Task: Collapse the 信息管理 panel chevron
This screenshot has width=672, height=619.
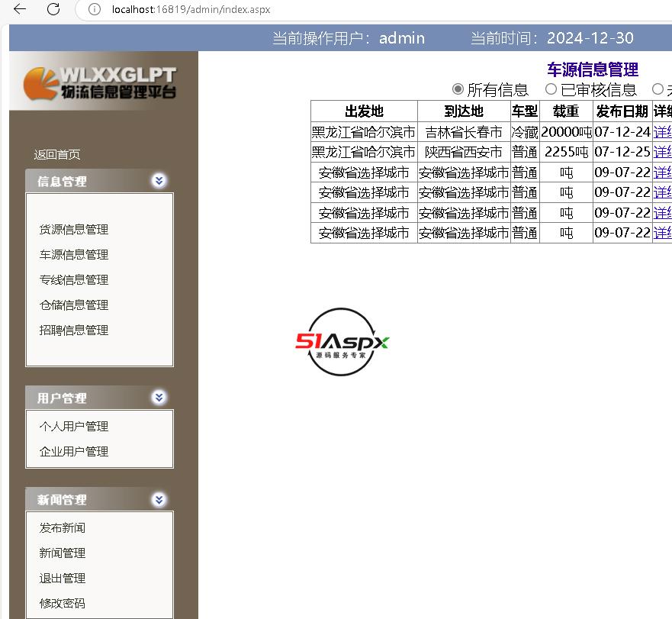Action: pos(159,181)
